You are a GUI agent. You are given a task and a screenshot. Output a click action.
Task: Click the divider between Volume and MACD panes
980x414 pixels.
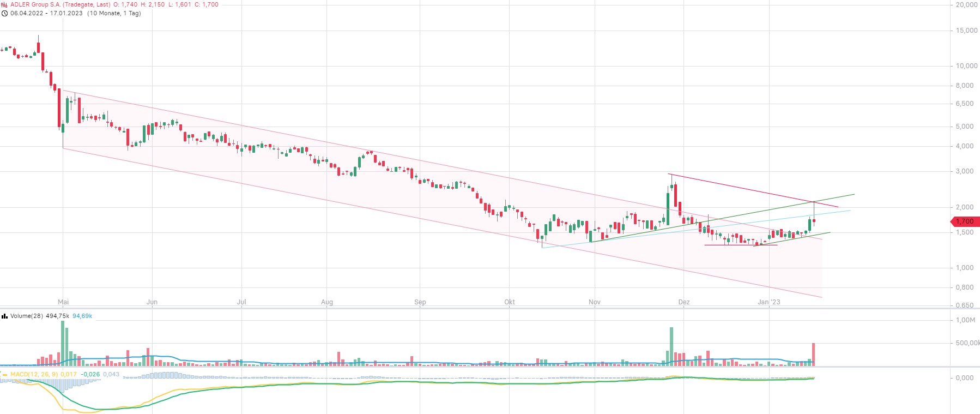[490, 367]
